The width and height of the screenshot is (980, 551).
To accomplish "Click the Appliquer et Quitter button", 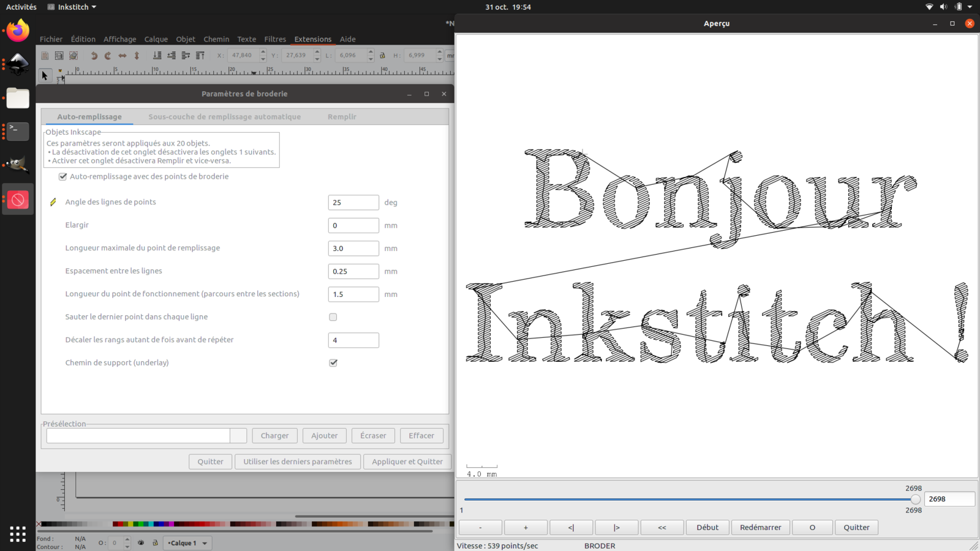I will coord(407,462).
